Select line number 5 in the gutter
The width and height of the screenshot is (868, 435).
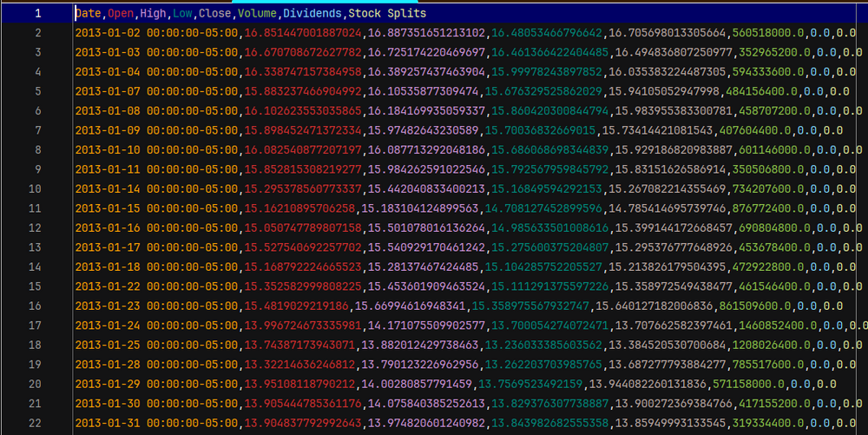(x=37, y=91)
